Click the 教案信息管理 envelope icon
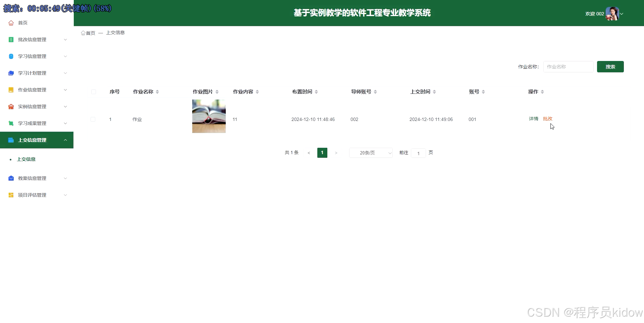This screenshot has width=644, height=323. (11, 178)
